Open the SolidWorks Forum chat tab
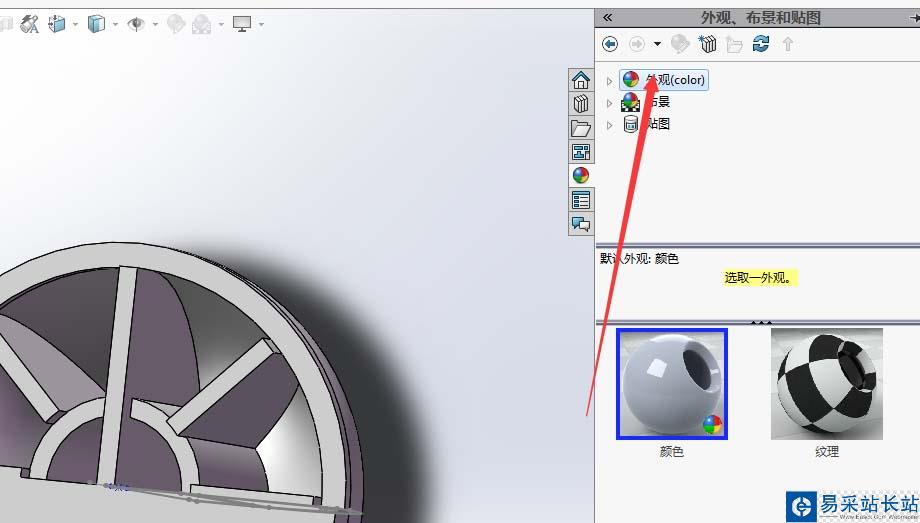The height and width of the screenshot is (523, 920). coord(581,223)
